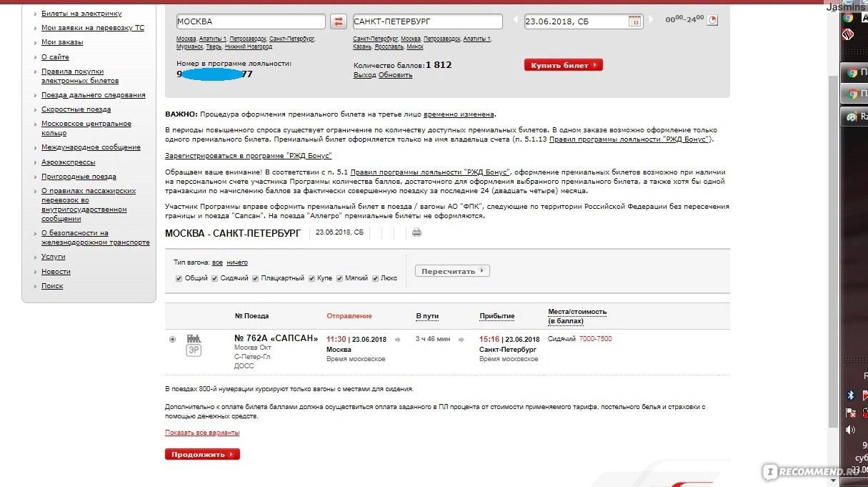Viewport: 868px width, 487px height.
Task: Click the train icon for Sapsan 762A
Action: tap(194, 338)
